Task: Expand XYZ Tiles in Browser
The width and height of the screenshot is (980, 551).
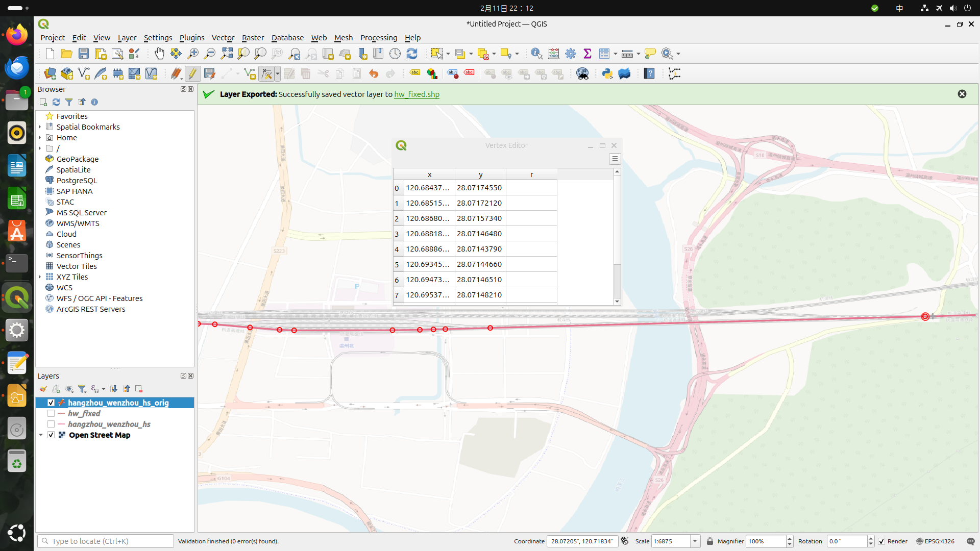Action: [x=40, y=277]
